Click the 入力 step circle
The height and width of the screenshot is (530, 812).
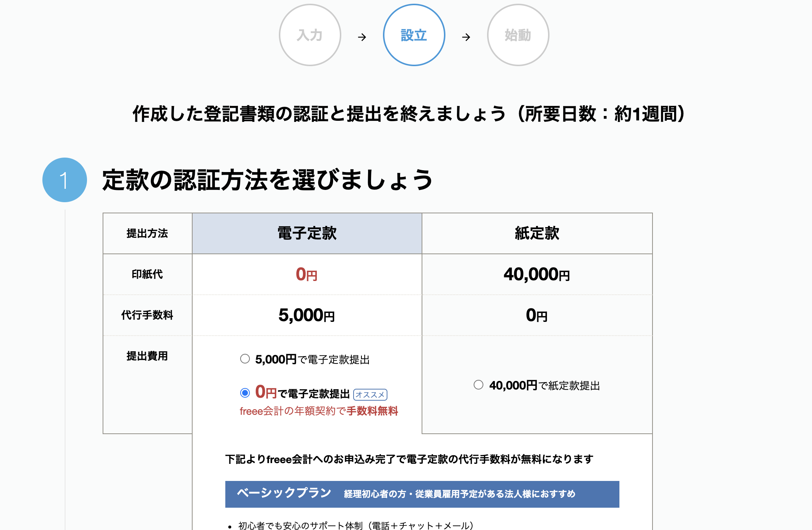310,35
